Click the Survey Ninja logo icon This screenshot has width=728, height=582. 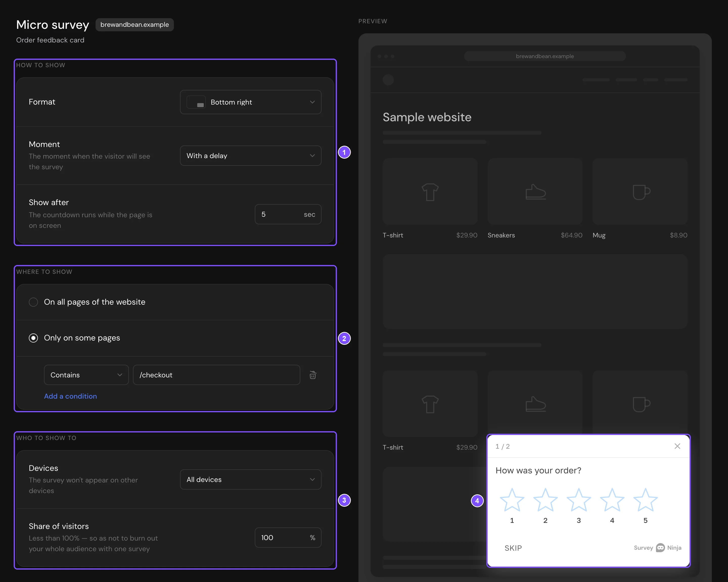[660, 548]
